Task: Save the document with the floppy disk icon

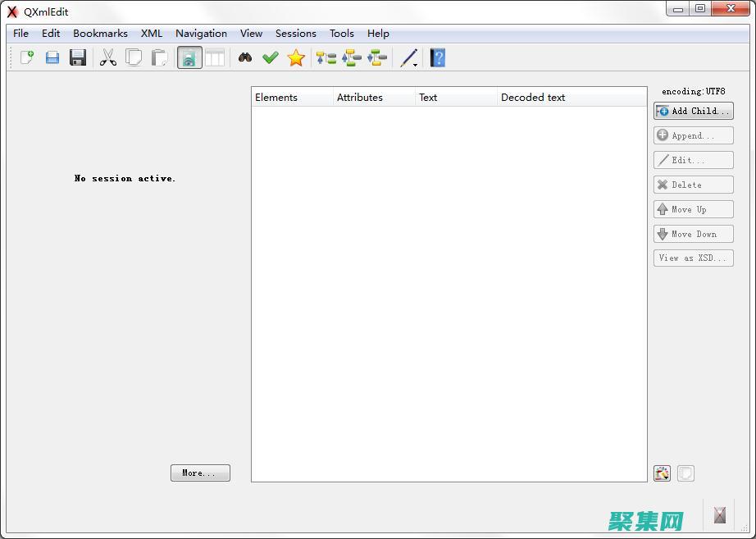Action: point(78,57)
